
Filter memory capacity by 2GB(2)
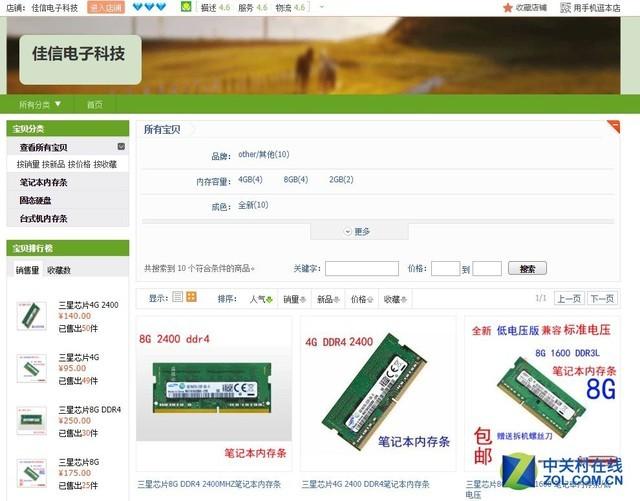(x=341, y=179)
